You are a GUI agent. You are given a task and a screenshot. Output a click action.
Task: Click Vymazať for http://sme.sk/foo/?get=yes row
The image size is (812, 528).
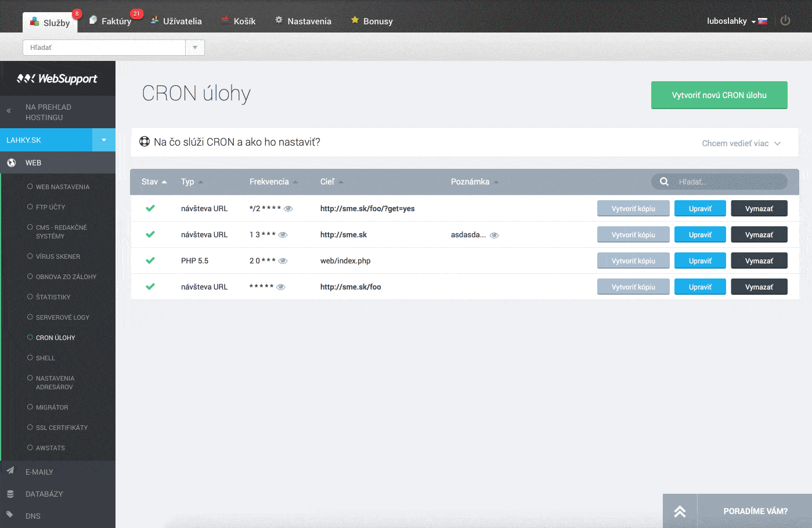(759, 208)
